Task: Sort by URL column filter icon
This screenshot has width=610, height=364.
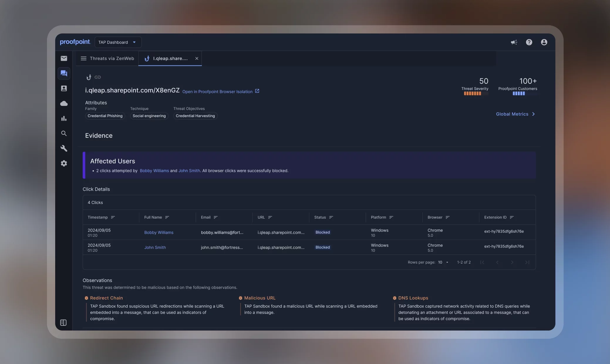Action: click(270, 218)
